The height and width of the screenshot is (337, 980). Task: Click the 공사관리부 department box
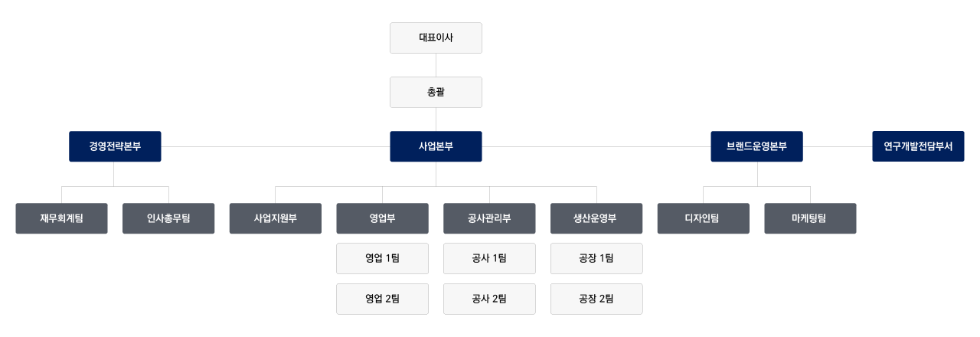click(489, 218)
